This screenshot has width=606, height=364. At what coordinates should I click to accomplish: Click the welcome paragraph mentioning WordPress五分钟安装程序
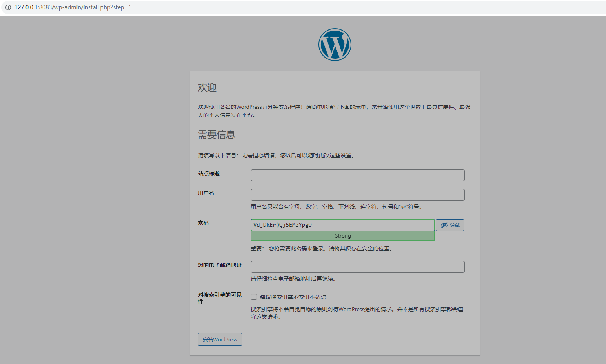click(334, 111)
